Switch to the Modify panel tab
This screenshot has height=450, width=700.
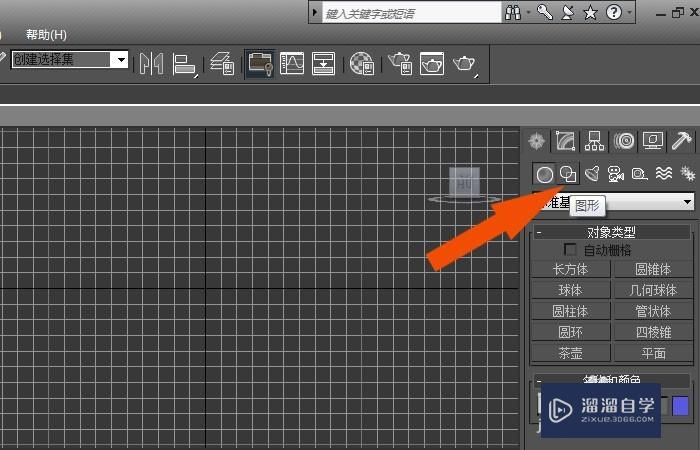click(x=566, y=141)
